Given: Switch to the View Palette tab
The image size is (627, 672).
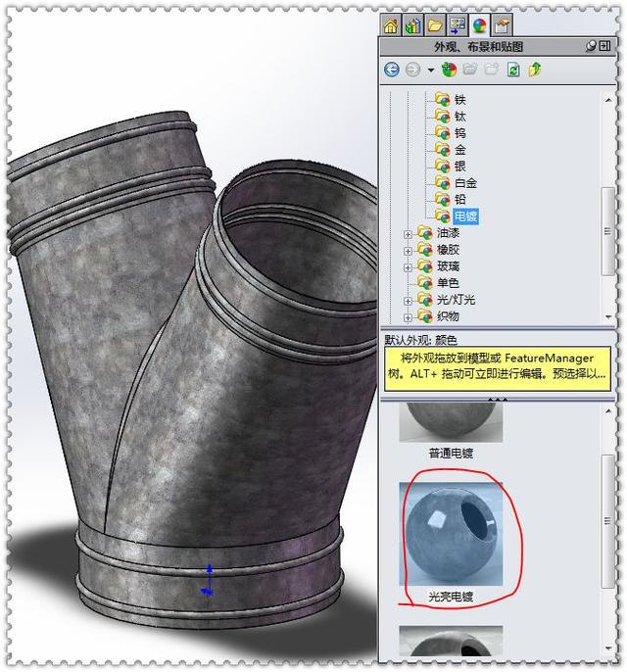Looking at the screenshot, I should pos(458,25).
